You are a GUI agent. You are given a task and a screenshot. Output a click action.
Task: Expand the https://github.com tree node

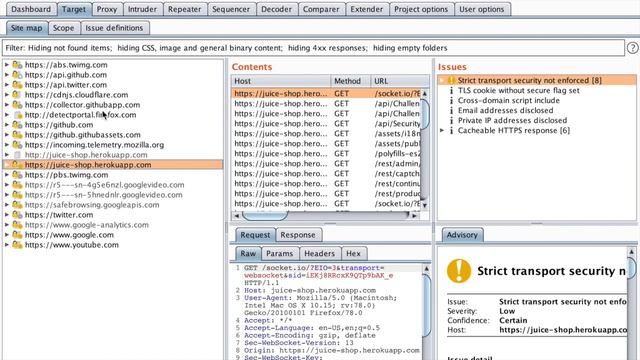pyautogui.click(x=7, y=124)
